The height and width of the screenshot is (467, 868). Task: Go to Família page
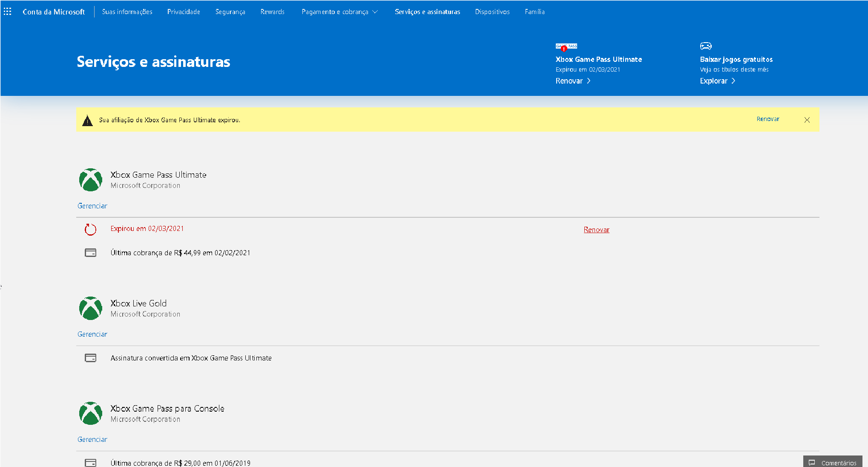pos(535,12)
